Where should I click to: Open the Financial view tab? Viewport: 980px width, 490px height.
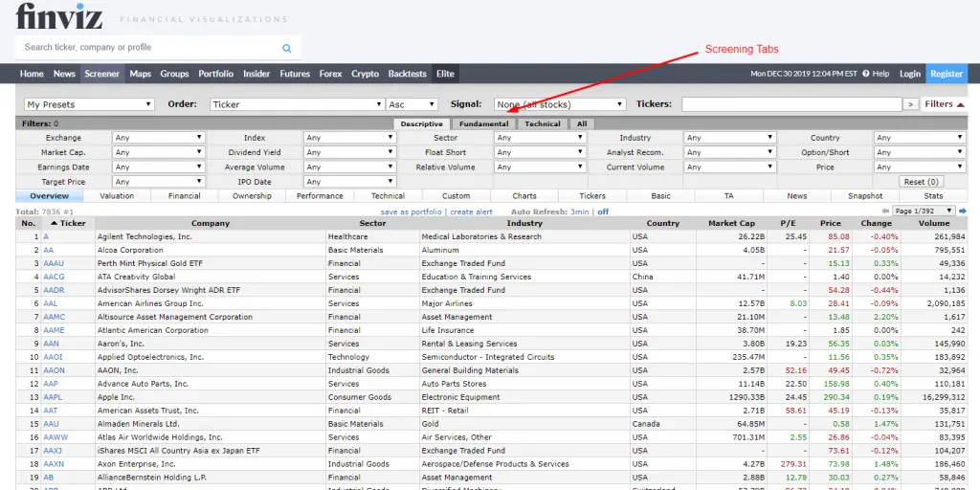[x=185, y=196]
